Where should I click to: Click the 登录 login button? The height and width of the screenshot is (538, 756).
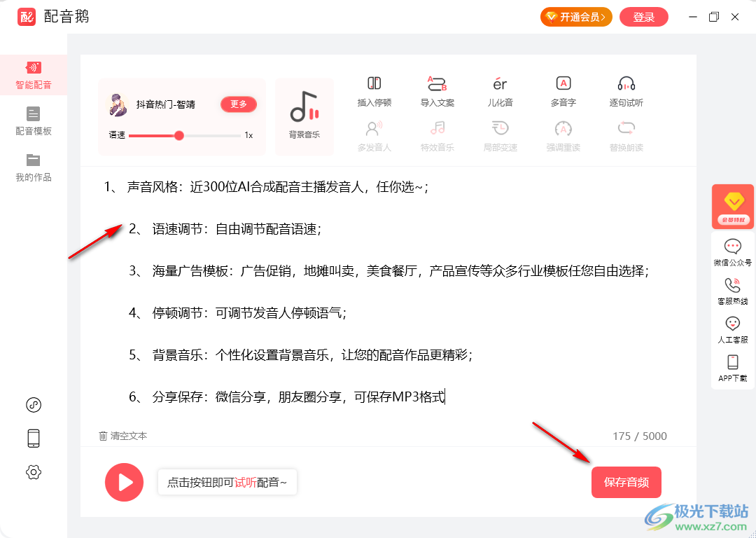pos(643,18)
